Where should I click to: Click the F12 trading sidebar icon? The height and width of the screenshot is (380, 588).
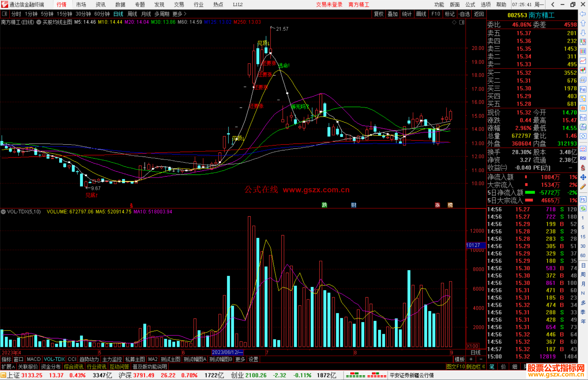point(583,118)
